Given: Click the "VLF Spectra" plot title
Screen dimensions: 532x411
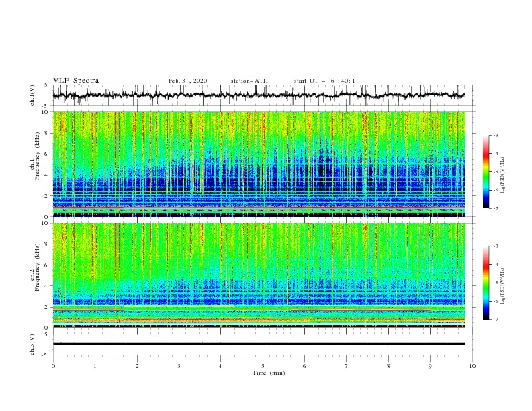Looking at the screenshot, I should click(x=76, y=81).
